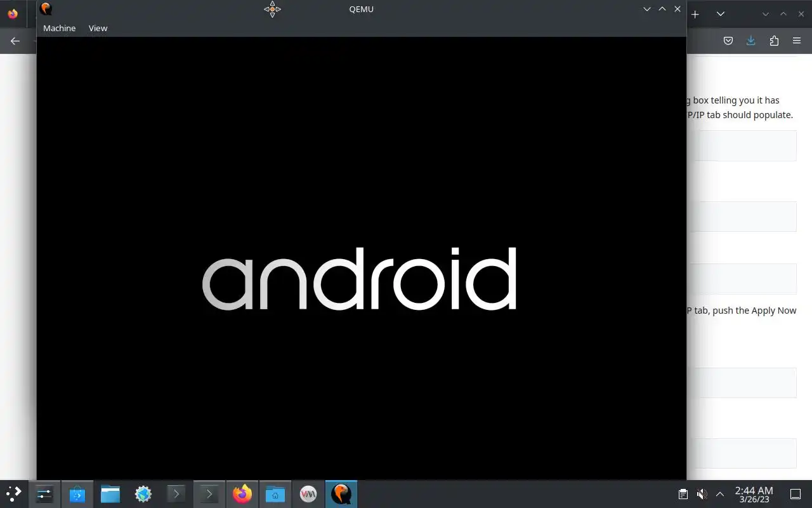
Task: Click the text 'P/IP tab should populate.' in Firefox
Action: (740, 115)
